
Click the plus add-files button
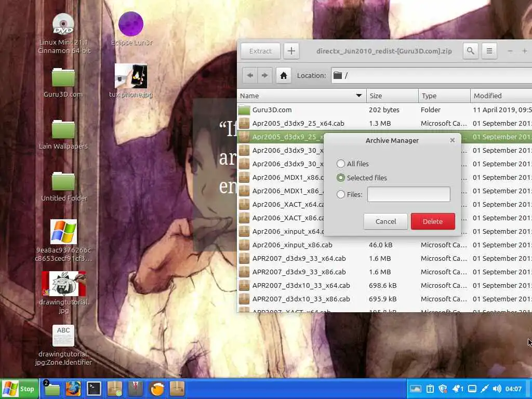(291, 51)
